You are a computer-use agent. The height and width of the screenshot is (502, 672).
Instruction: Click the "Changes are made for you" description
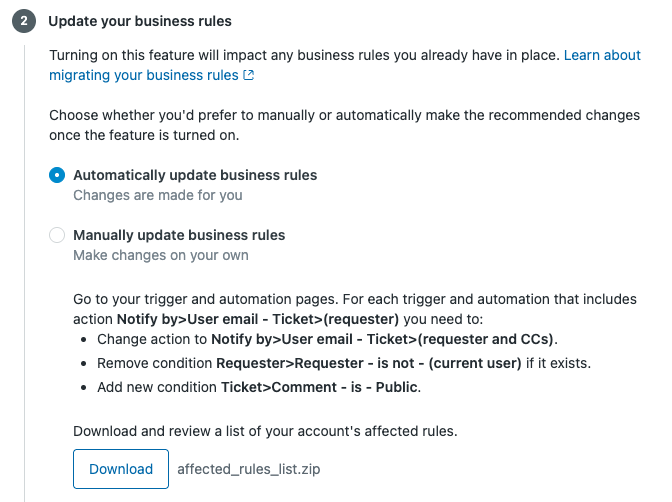[x=157, y=195]
